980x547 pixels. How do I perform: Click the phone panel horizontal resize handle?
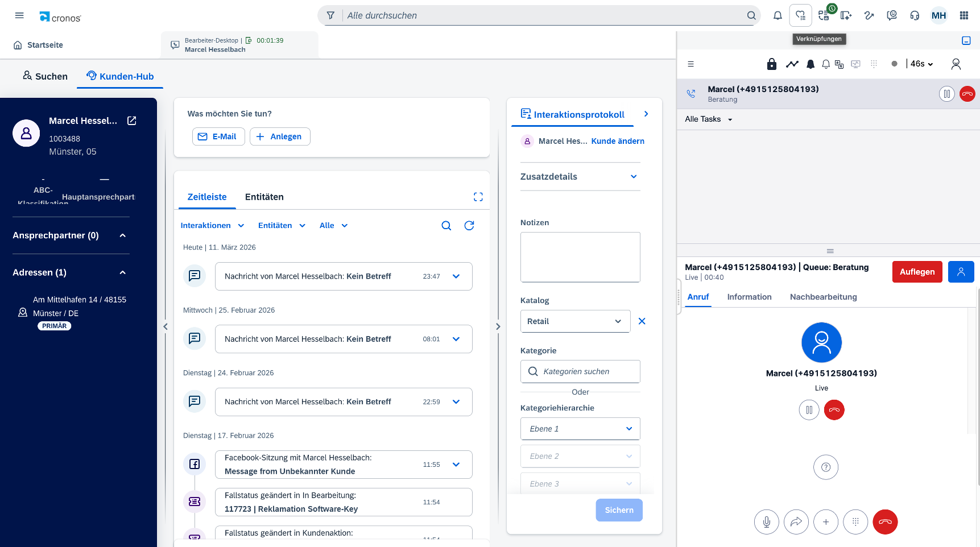[830, 251]
